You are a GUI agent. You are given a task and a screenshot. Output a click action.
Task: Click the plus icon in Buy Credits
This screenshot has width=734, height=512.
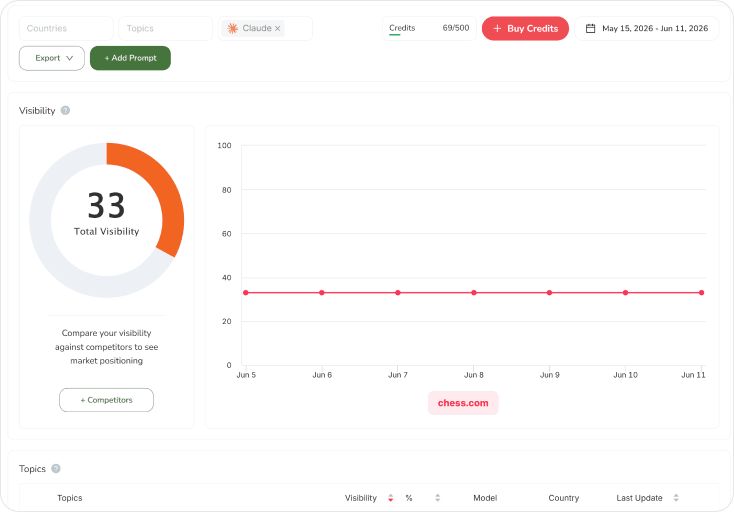click(497, 29)
